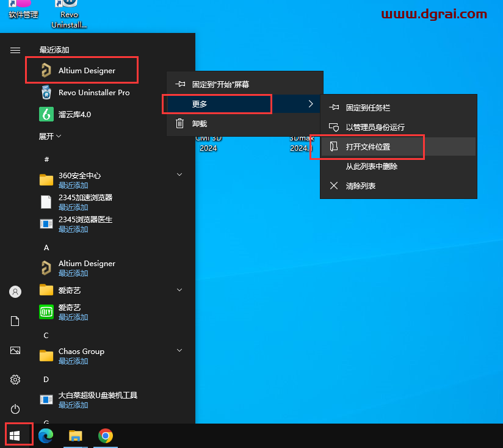The image size is (503, 448).
Task: Click the hamburger menu atop Start menu
Action: 15,50
